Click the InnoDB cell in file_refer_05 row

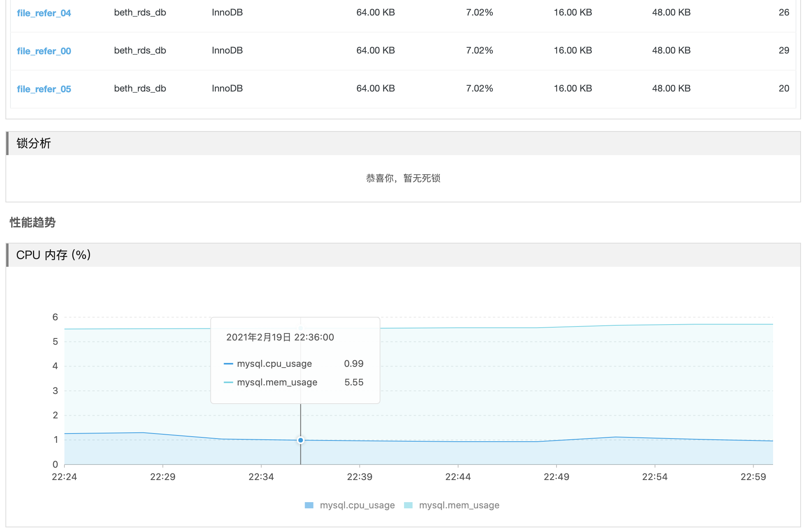point(227,88)
